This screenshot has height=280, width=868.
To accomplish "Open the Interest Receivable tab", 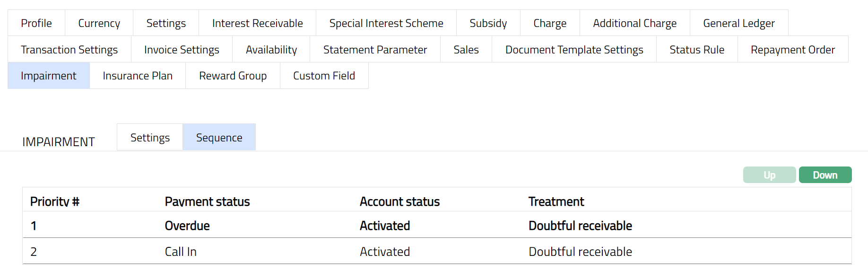I will [x=257, y=23].
